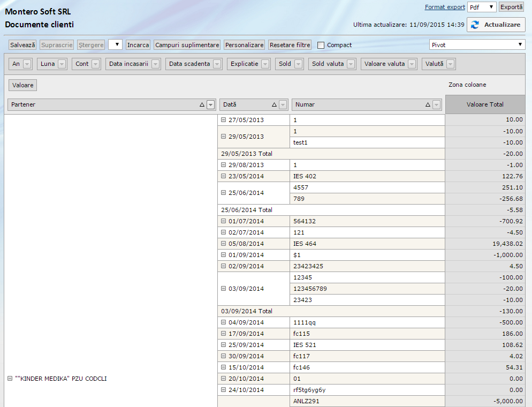Open the Sold valuta filter arrow
532x407 pixels.
click(x=351, y=64)
